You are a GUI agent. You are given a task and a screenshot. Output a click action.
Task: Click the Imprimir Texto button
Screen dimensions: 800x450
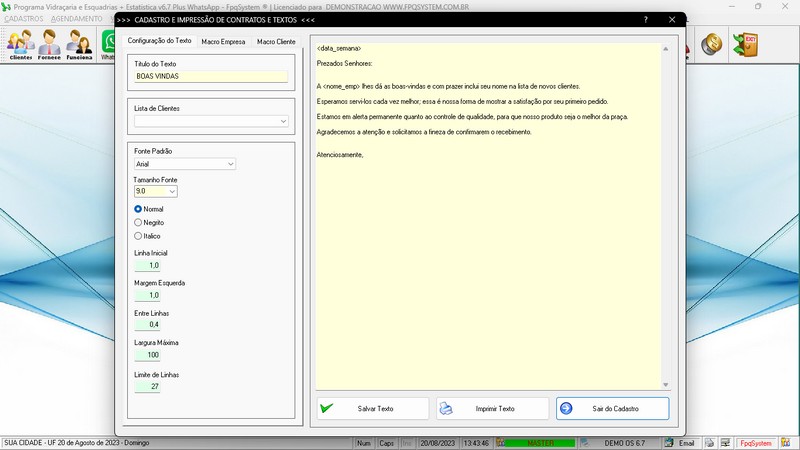[x=493, y=408]
